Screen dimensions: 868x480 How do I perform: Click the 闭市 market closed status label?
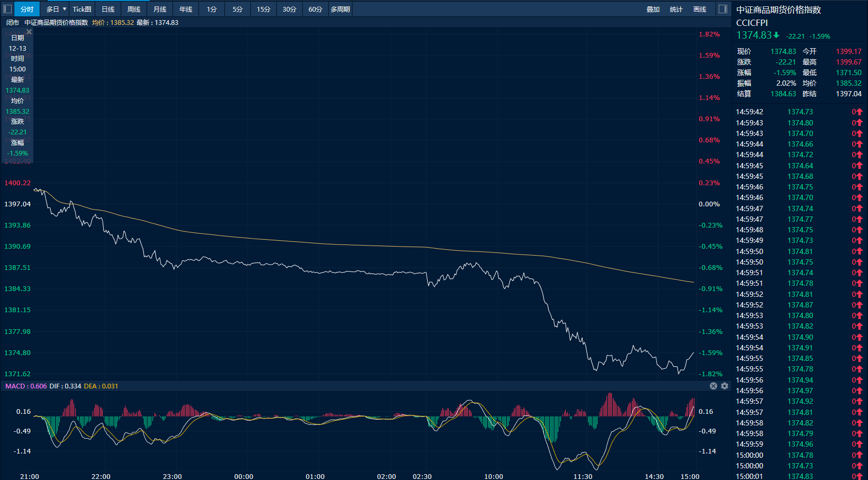[x=13, y=23]
